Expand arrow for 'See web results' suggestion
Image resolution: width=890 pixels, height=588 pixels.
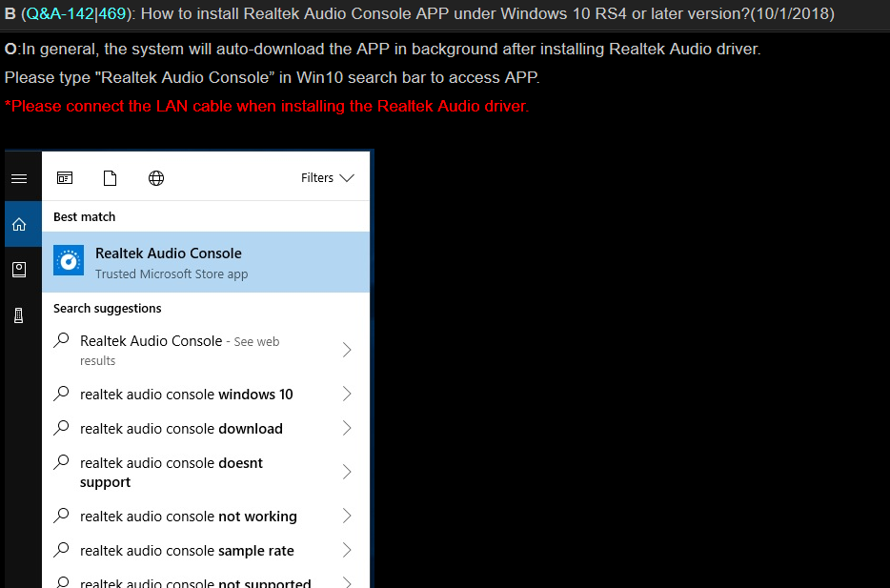click(348, 350)
